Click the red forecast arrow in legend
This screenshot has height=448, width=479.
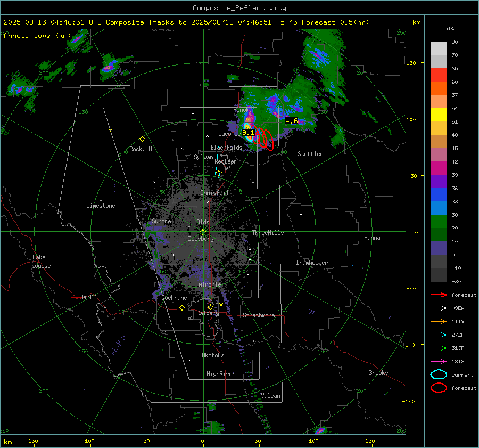pyautogui.click(x=439, y=295)
